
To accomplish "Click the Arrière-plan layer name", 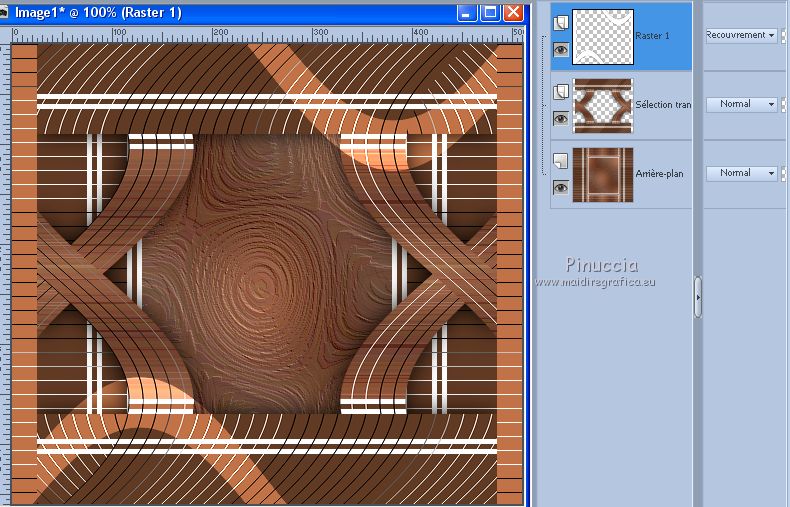I will click(660, 174).
